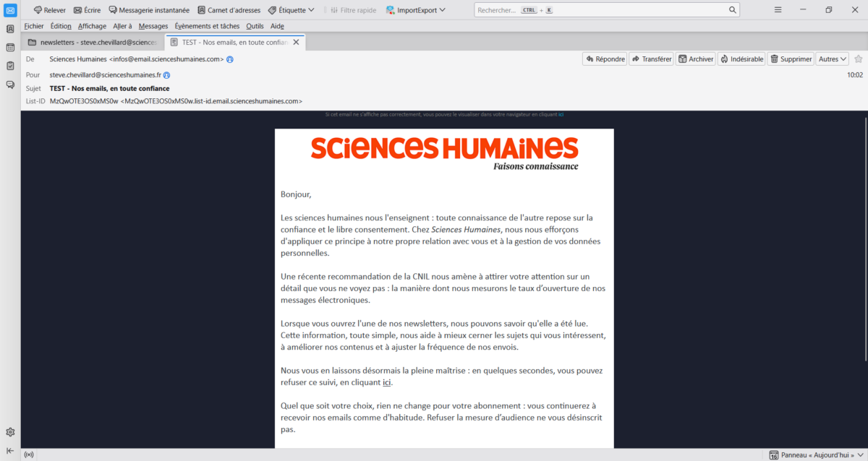Focus the Rechercher search field
Image resolution: width=868 pixels, height=461 pixels.
(x=606, y=10)
